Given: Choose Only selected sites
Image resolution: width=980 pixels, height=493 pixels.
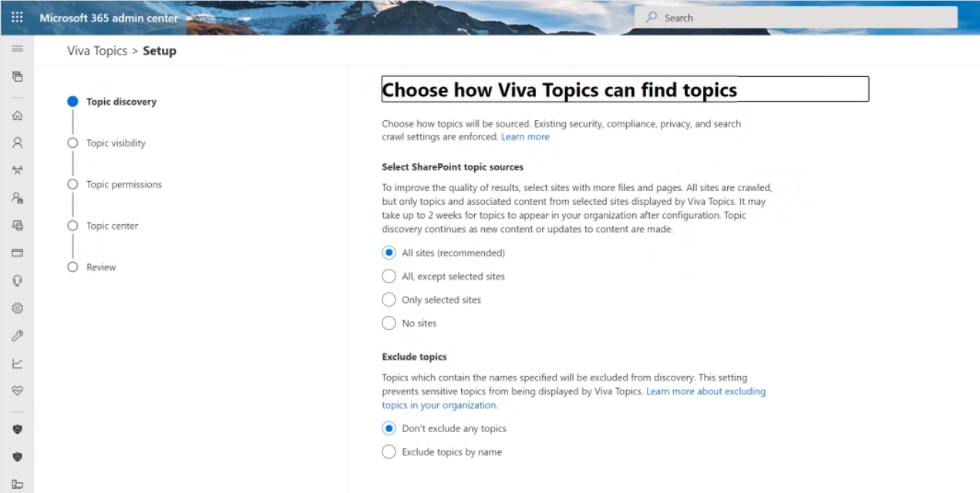Looking at the screenshot, I should 389,299.
